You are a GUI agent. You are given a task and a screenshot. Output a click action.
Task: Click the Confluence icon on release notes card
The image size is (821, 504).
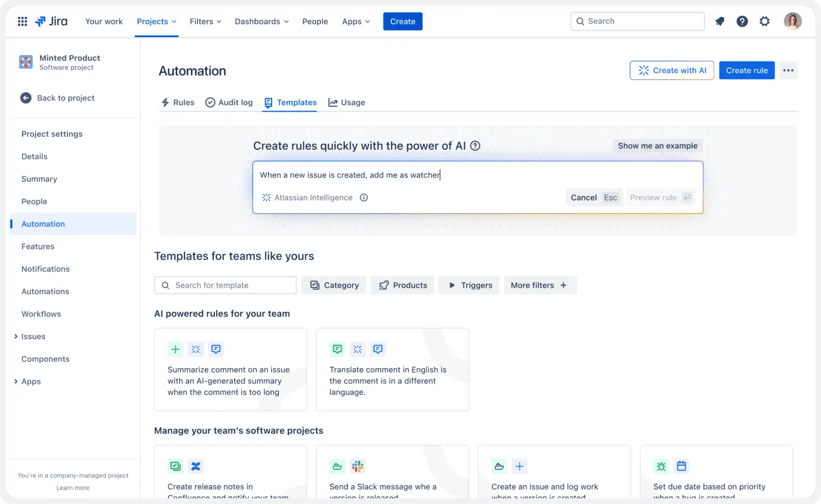(x=196, y=467)
